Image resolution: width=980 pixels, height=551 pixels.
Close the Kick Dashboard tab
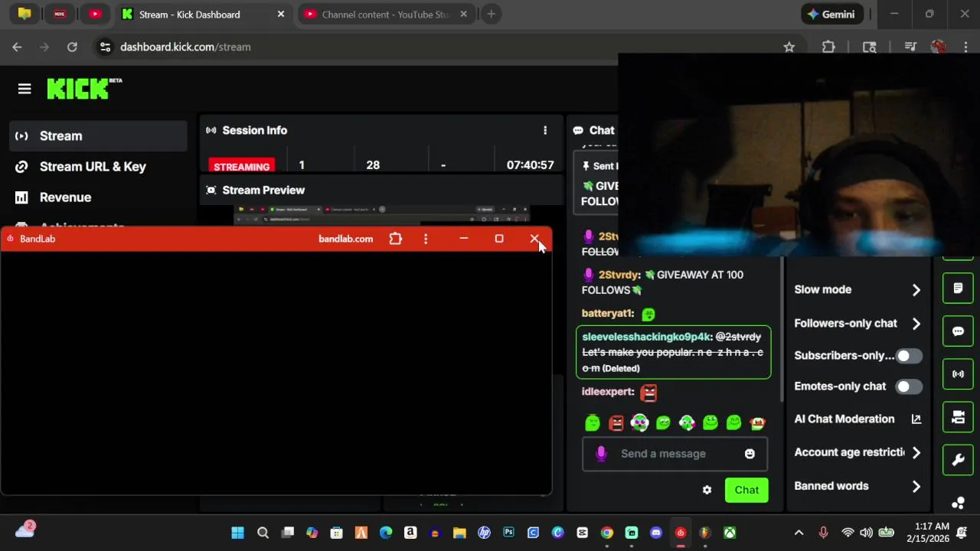(x=280, y=15)
